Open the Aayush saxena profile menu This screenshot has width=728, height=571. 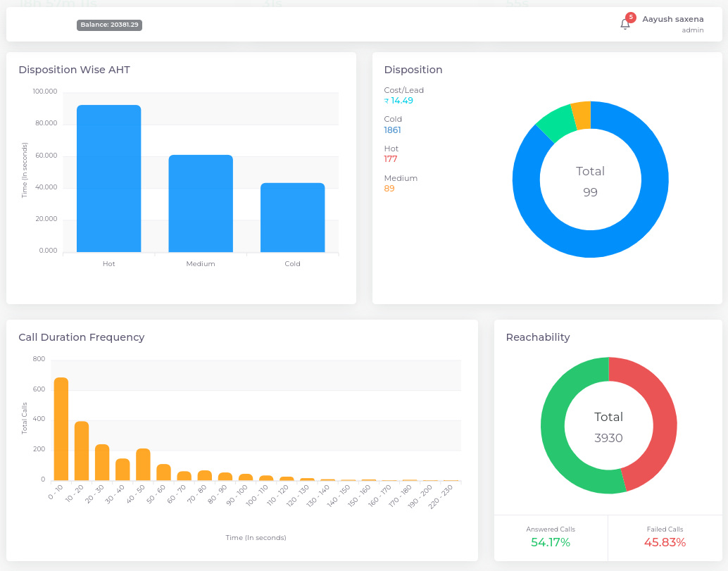click(x=673, y=19)
